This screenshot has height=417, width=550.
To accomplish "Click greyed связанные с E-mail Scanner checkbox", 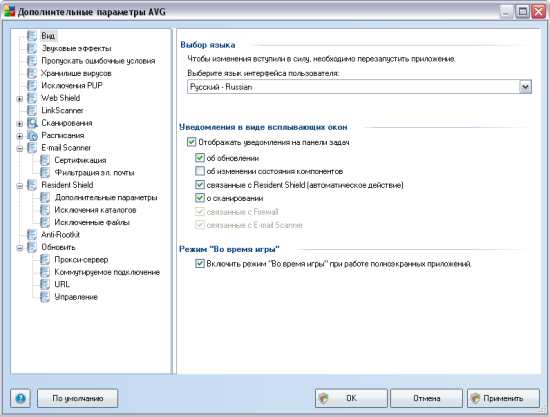I will coord(200,225).
